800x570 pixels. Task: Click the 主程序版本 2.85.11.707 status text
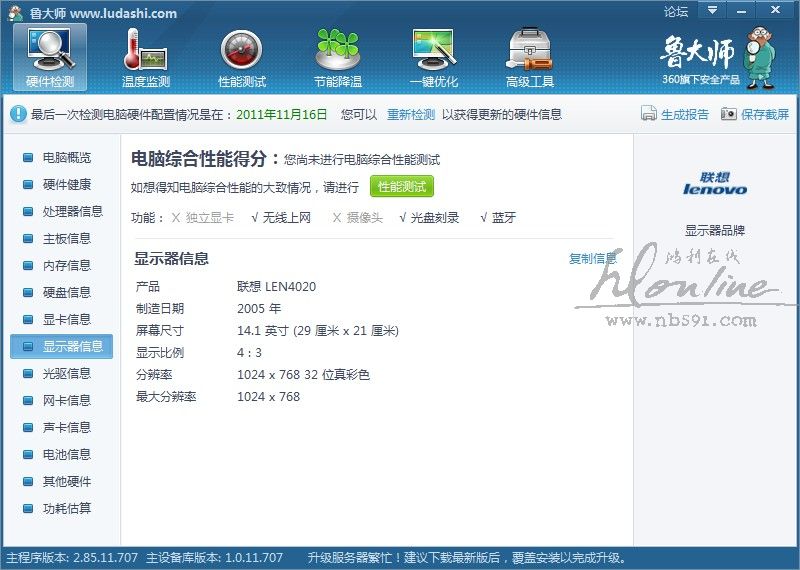pyautogui.click(x=72, y=558)
